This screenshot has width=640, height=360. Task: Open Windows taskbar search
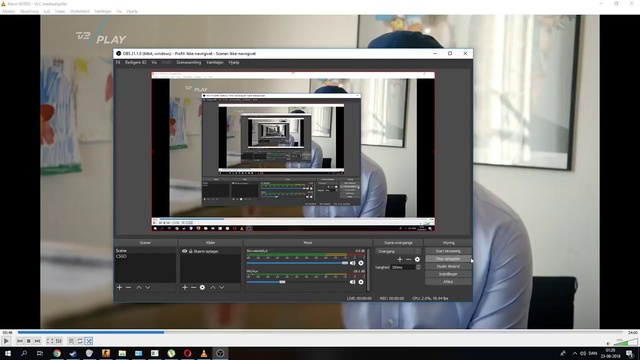(x=24, y=353)
